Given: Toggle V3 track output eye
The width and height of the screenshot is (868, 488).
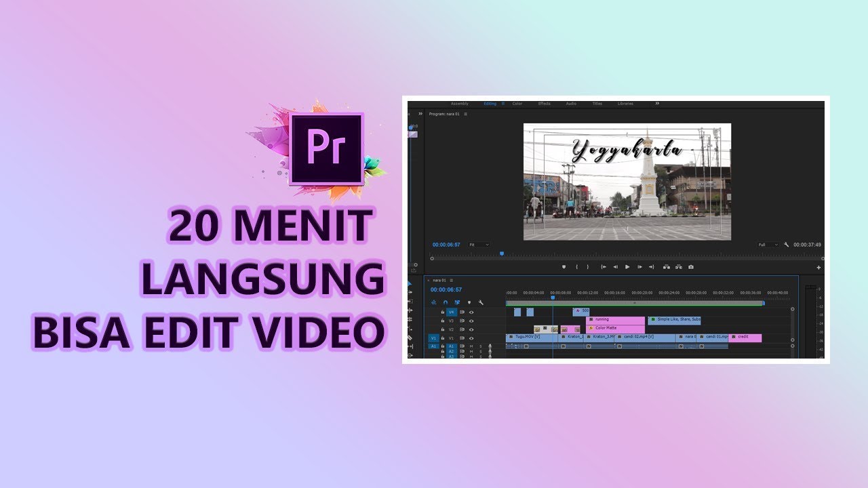Looking at the screenshot, I should [471, 321].
